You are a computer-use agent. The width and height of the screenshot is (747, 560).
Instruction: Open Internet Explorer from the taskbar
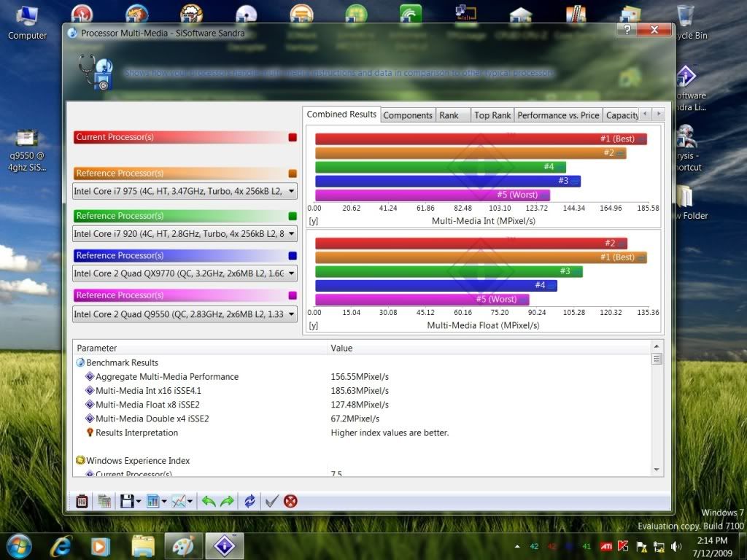(x=61, y=546)
